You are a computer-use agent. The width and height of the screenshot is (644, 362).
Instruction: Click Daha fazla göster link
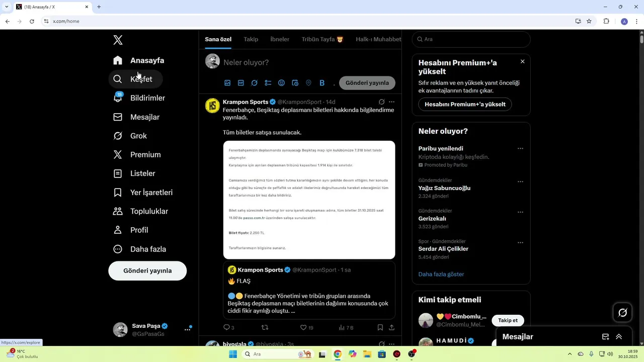point(441,274)
